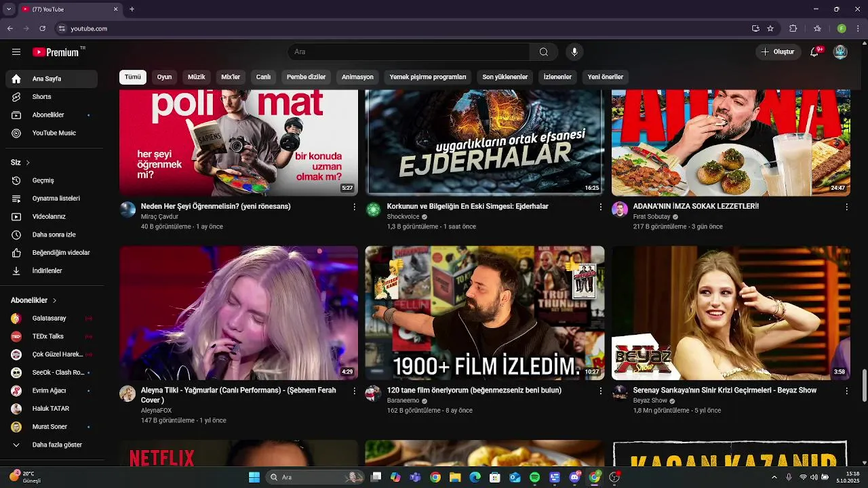Open İndirilenler page

52,270
